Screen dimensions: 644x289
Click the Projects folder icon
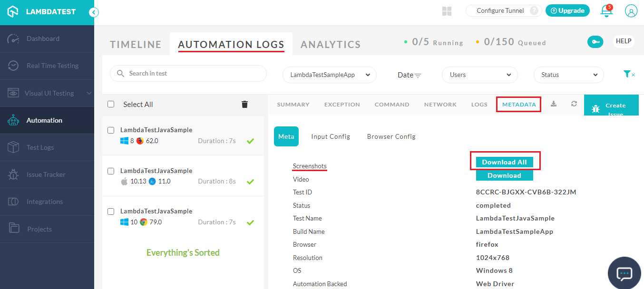[13, 229]
